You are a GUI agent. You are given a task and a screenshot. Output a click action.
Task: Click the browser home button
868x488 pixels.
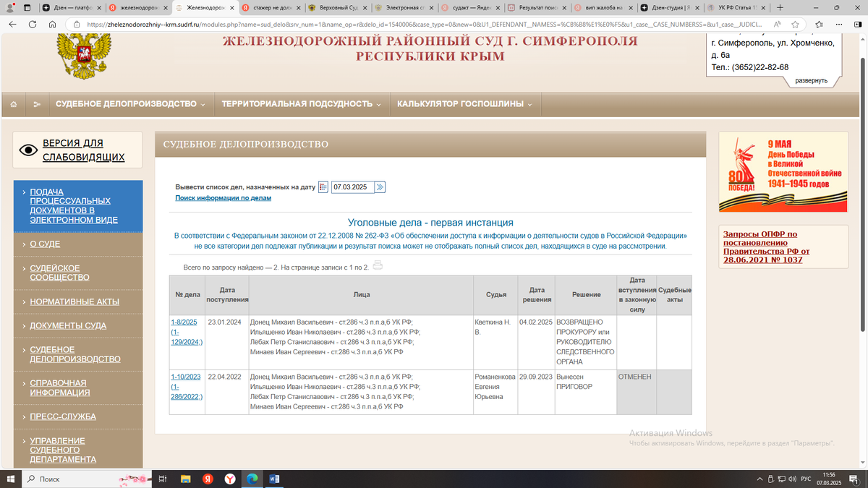click(52, 24)
